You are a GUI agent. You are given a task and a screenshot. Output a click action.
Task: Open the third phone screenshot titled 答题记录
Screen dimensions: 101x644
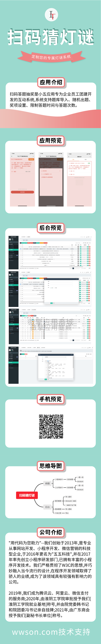click(x=79, y=179)
